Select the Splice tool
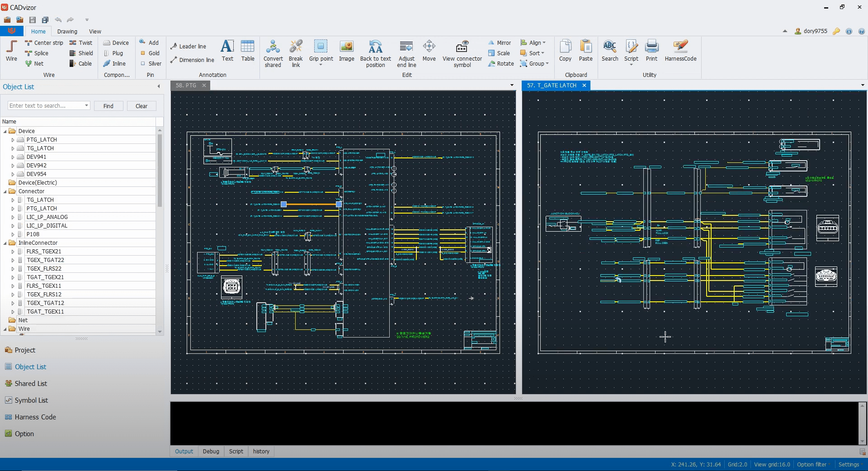This screenshot has width=868, height=471. [37, 53]
